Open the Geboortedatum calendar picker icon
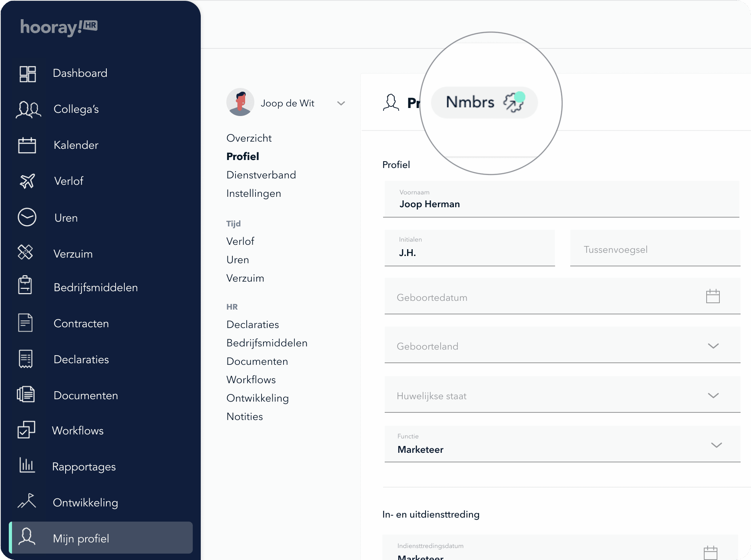This screenshot has height=560, width=751. click(x=713, y=296)
